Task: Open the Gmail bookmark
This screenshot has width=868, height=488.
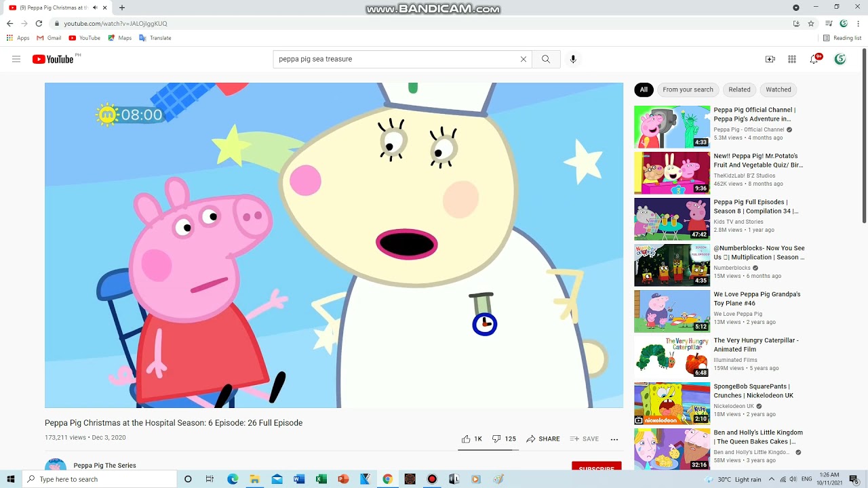Action: [49, 38]
